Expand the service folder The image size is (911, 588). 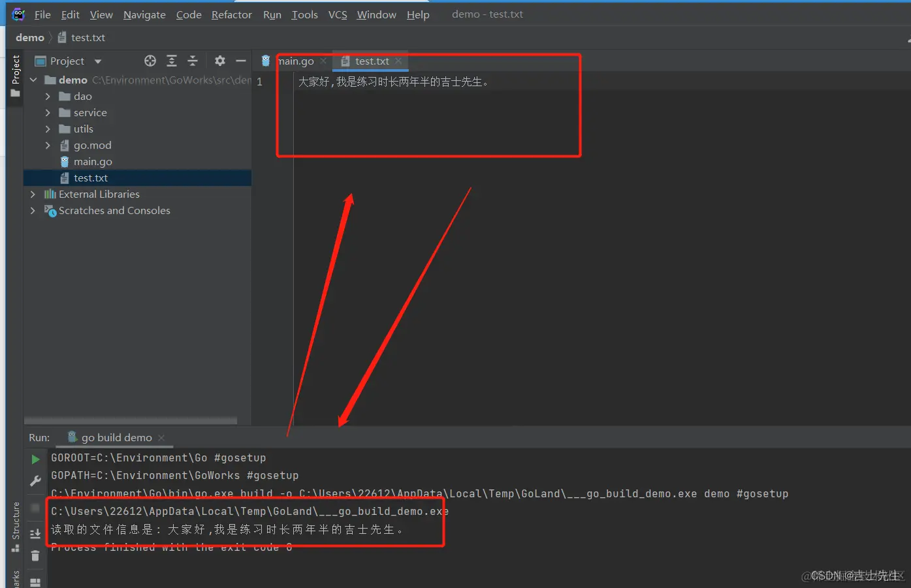(x=48, y=112)
